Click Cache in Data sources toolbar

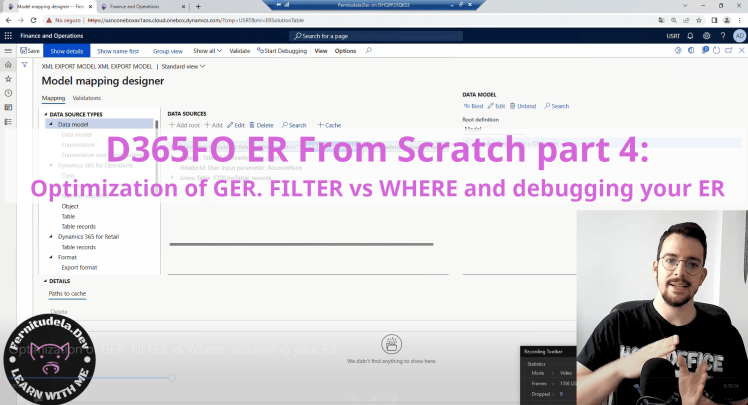[x=329, y=125]
